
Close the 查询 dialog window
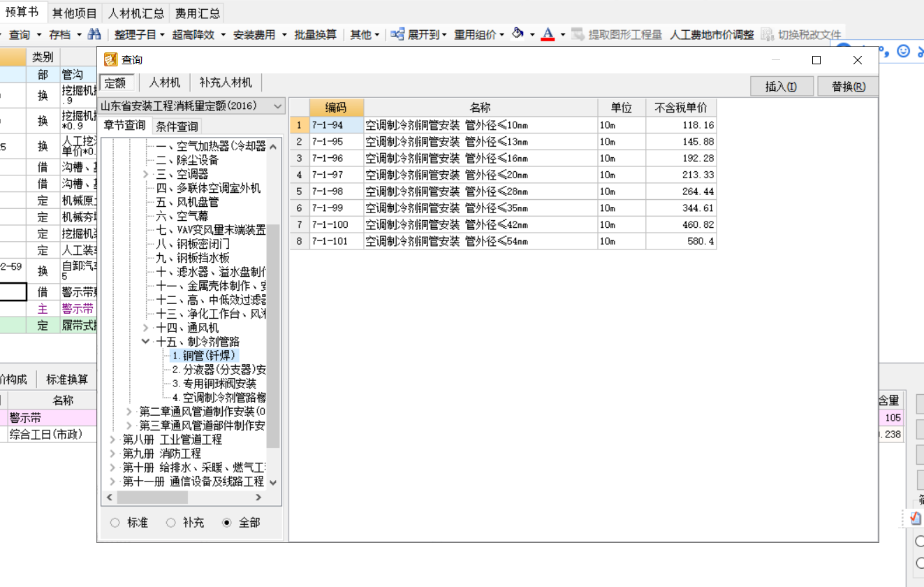pyautogui.click(x=858, y=60)
